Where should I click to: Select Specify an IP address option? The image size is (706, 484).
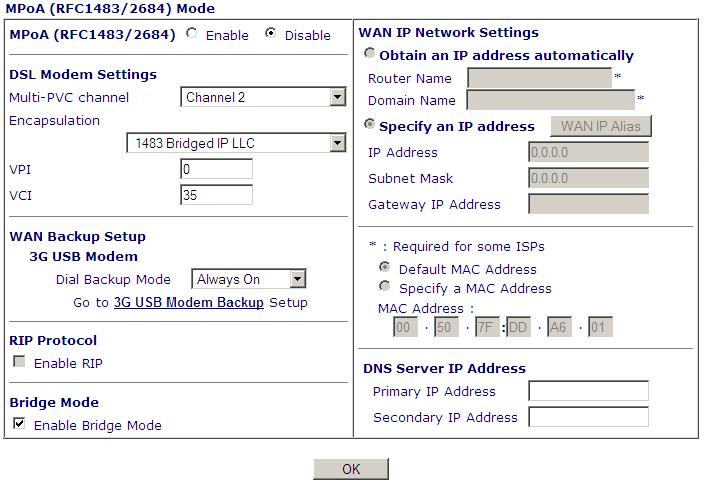pos(371,126)
